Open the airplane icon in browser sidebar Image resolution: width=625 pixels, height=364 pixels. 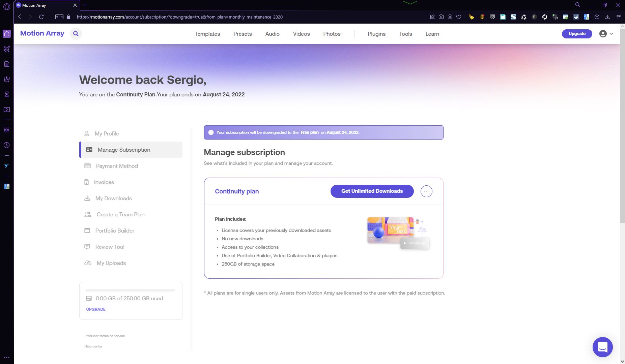7,49
